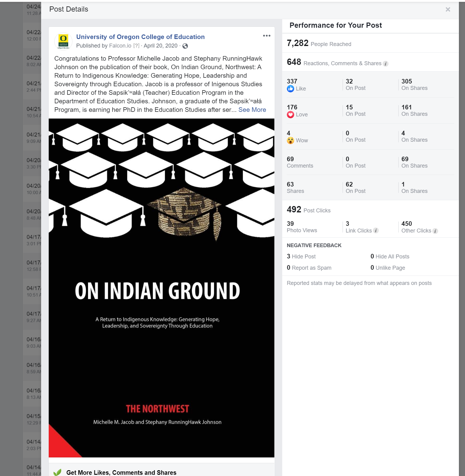Click the blue Like reaction icon

point(290,89)
